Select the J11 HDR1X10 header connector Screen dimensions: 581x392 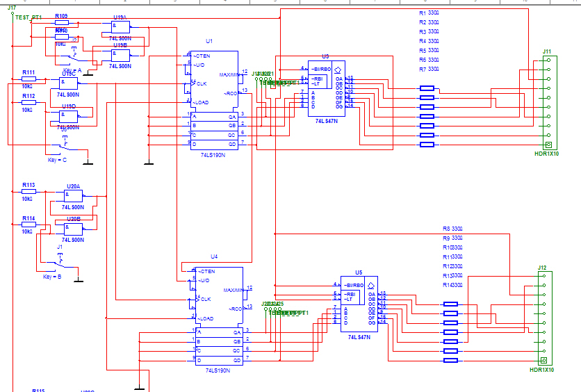[x=549, y=102]
